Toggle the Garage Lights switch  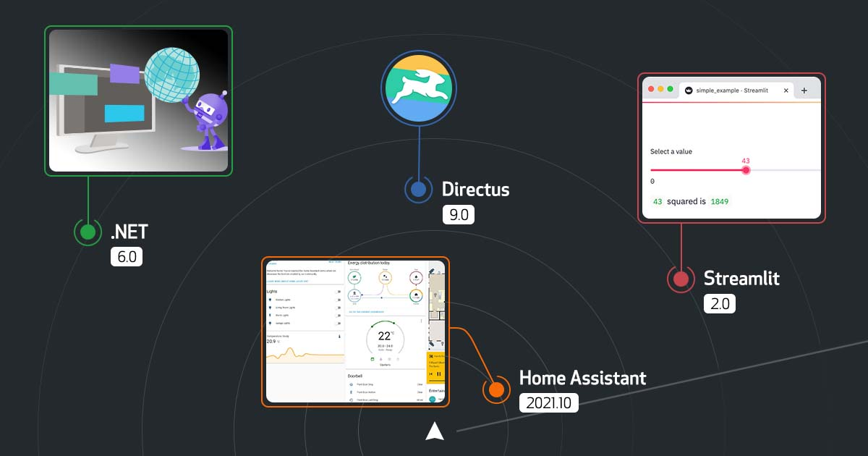[338, 324]
